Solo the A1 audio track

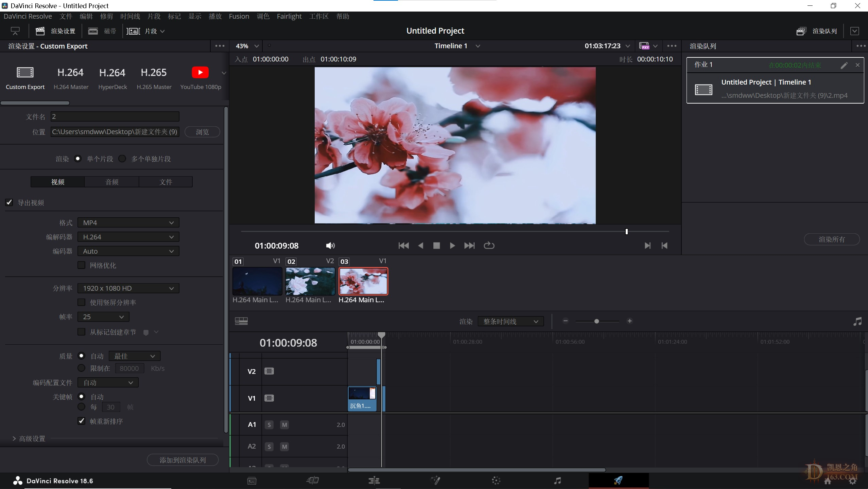pos(269,424)
